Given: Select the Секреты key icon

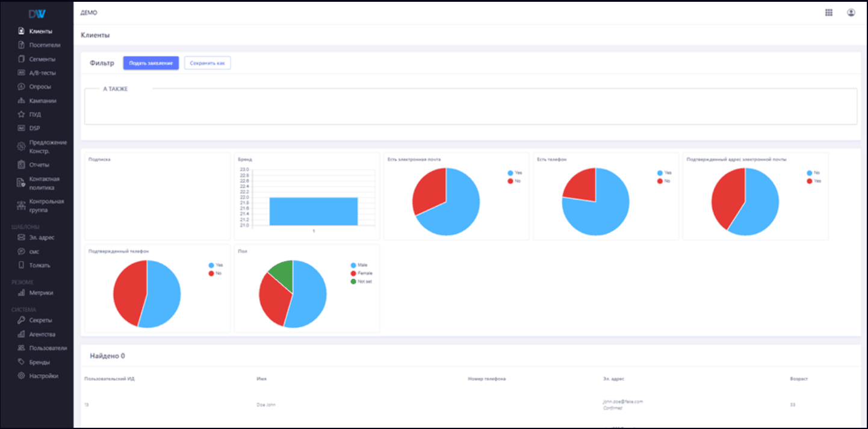Looking at the screenshot, I should (21, 320).
